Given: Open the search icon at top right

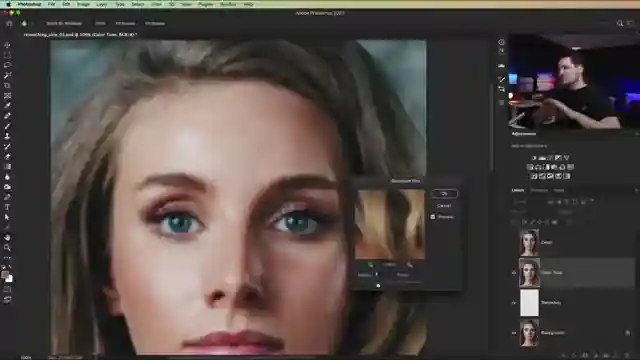Looking at the screenshot, I should click(620, 23).
